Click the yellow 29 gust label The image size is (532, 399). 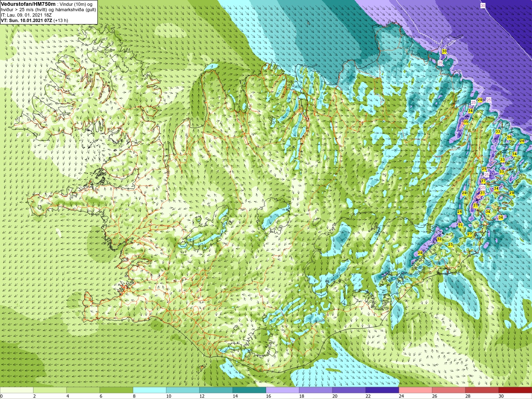(512, 193)
